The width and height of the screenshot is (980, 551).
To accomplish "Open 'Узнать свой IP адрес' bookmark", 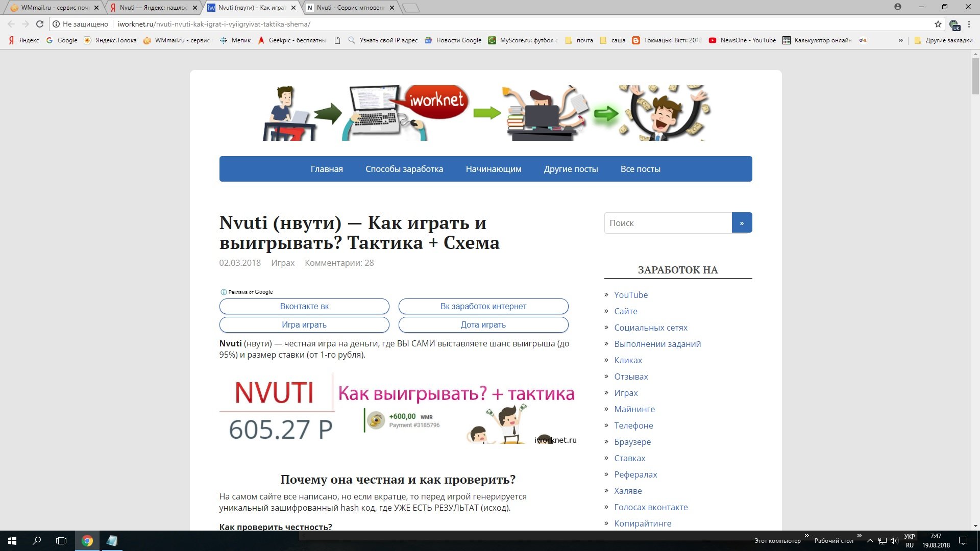I will click(383, 40).
